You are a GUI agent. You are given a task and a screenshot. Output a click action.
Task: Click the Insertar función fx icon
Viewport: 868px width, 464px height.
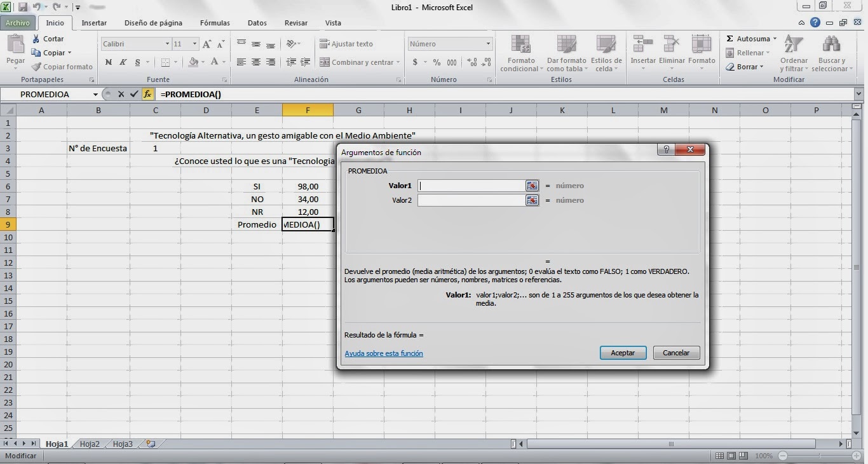click(x=148, y=94)
